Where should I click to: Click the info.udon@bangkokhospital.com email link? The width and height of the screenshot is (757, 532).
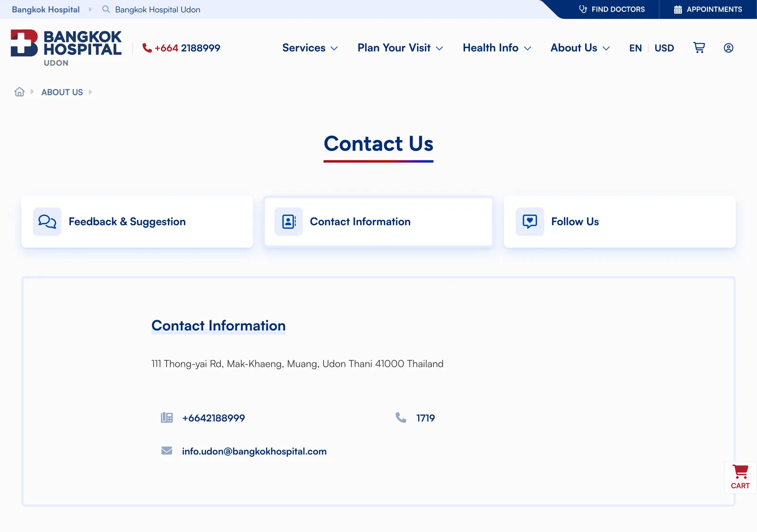pyautogui.click(x=254, y=451)
